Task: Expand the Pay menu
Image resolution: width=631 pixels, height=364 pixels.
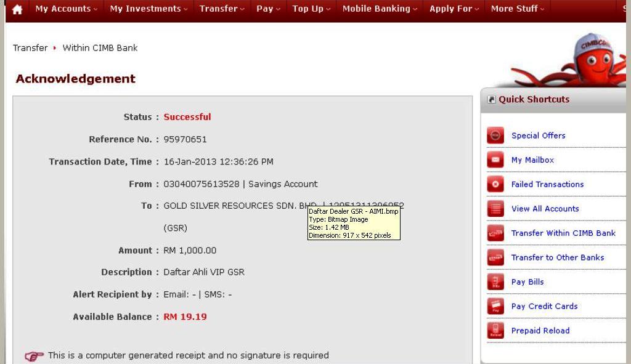Action: [269, 9]
